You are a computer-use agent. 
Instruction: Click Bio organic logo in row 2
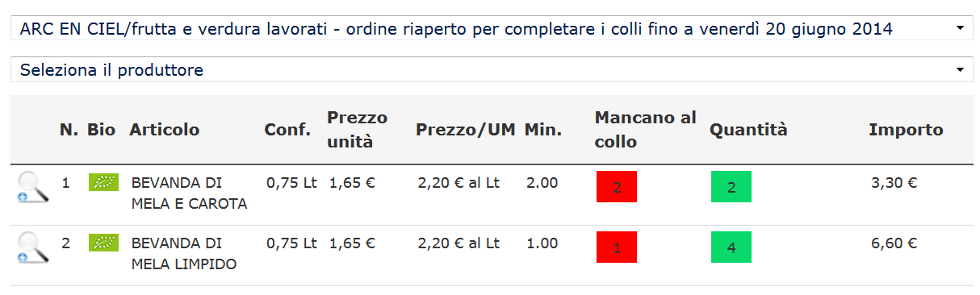click(103, 242)
